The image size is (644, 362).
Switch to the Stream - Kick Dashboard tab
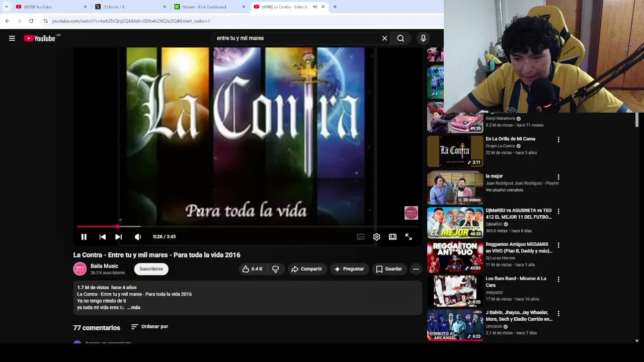click(x=209, y=7)
